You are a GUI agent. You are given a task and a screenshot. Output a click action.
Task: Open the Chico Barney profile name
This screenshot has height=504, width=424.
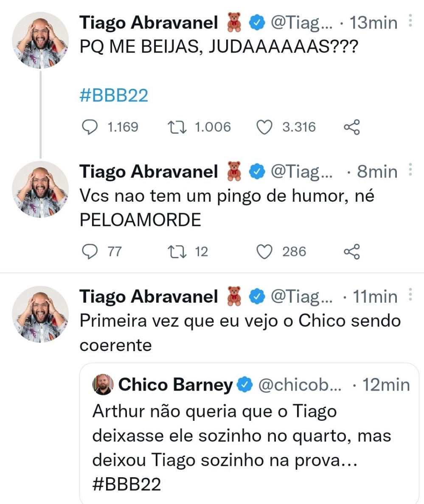point(175,385)
